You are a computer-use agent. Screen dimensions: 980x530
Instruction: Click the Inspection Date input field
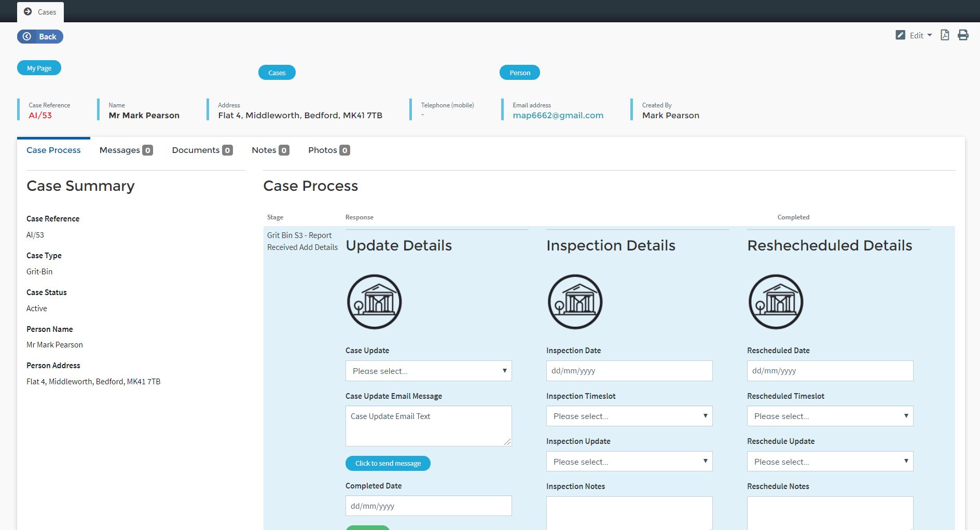pyautogui.click(x=629, y=371)
